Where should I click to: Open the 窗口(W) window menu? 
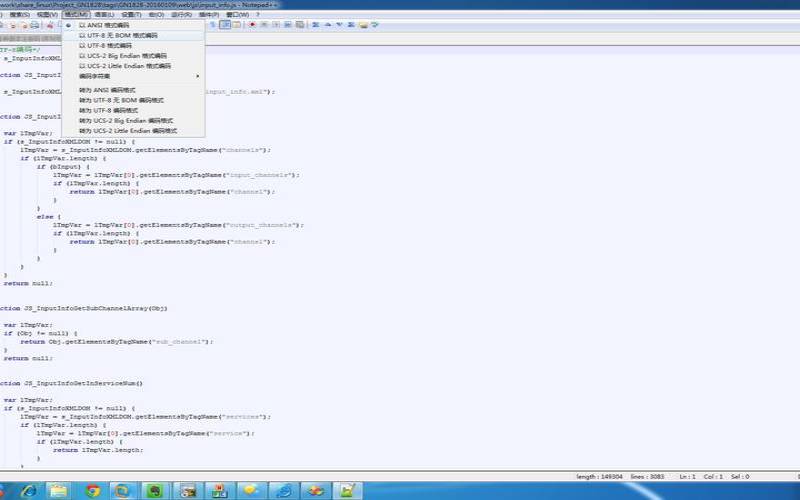click(237, 14)
